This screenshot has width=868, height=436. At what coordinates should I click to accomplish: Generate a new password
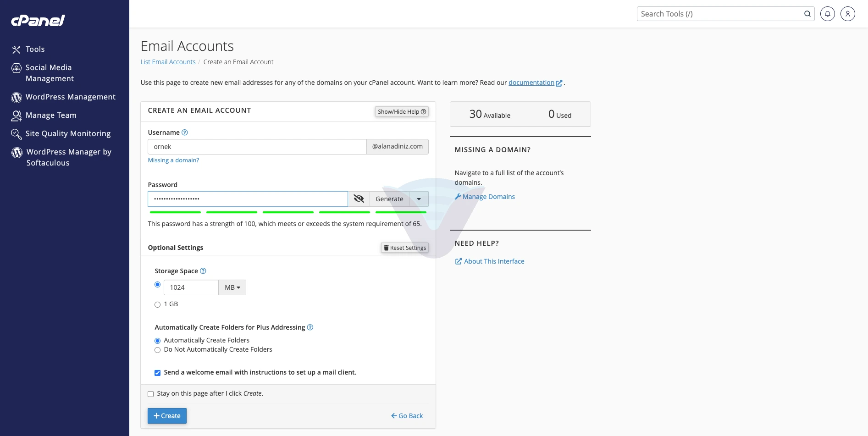click(389, 199)
